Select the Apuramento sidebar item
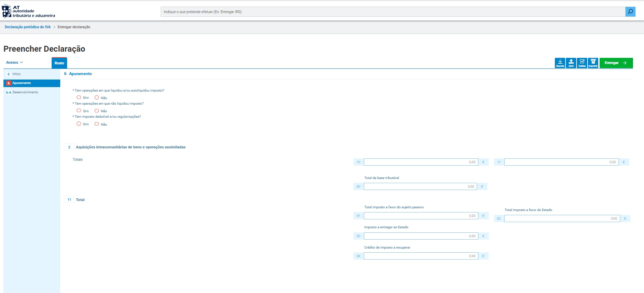This screenshot has width=644, height=293. (x=22, y=83)
